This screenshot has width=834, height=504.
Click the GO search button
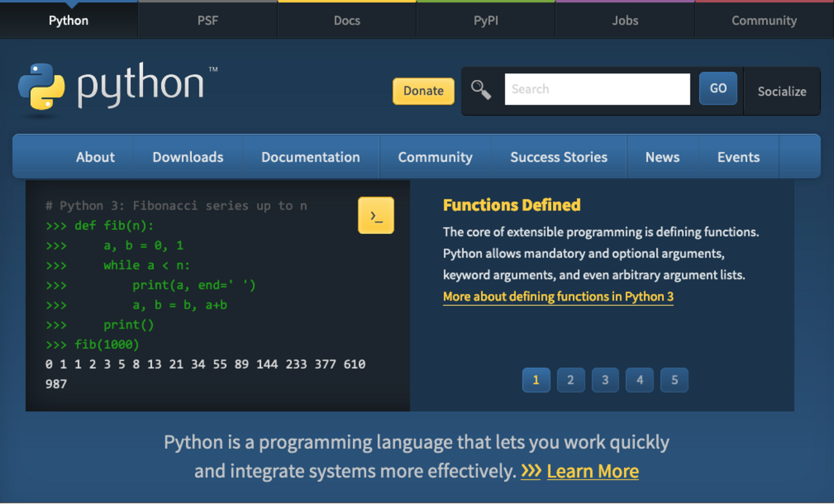coord(718,89)
